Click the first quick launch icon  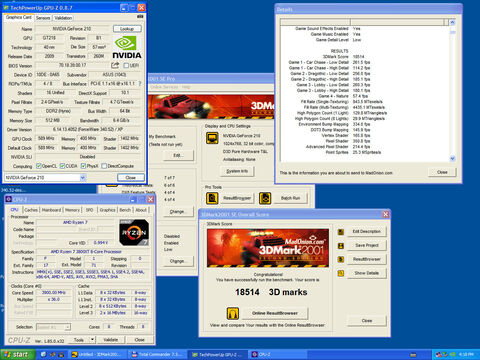43,354
